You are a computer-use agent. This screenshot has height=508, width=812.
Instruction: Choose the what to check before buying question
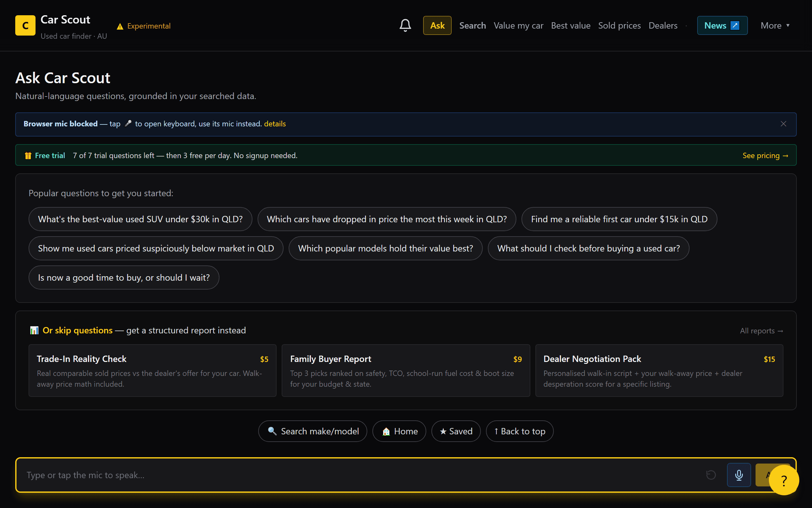coord(588,248)
